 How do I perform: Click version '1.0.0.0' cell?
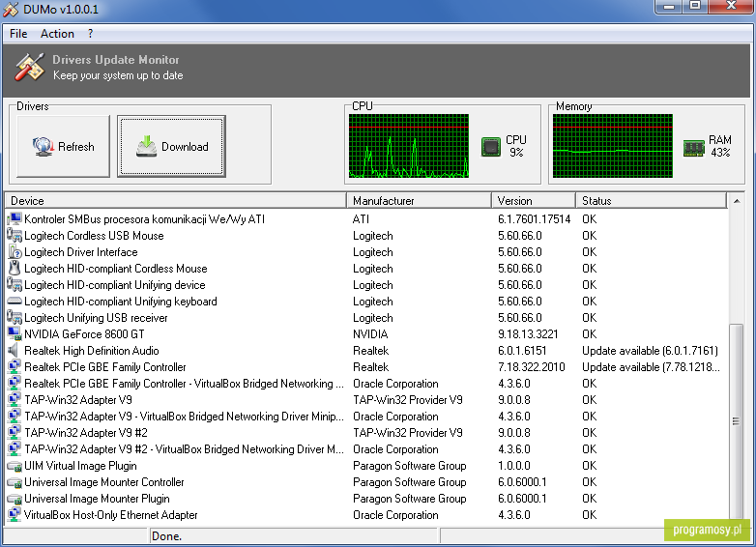[x=514, y=466]
